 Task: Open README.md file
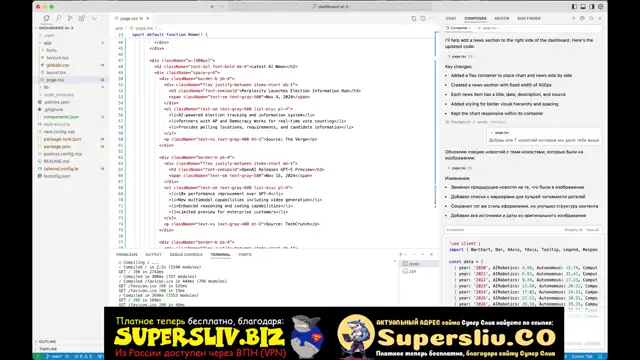pyautogui.click(x=56, y=161)
